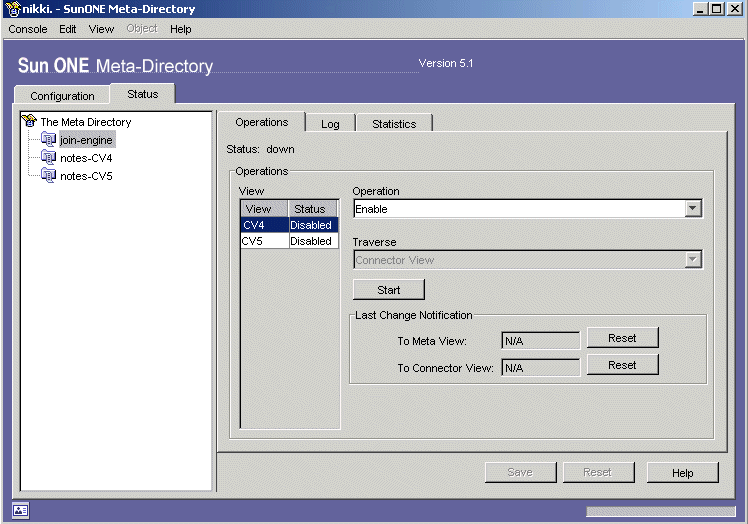Click the bottom Help button
Viewport: 748px width, 524px height.
click(x=682, y=472)
